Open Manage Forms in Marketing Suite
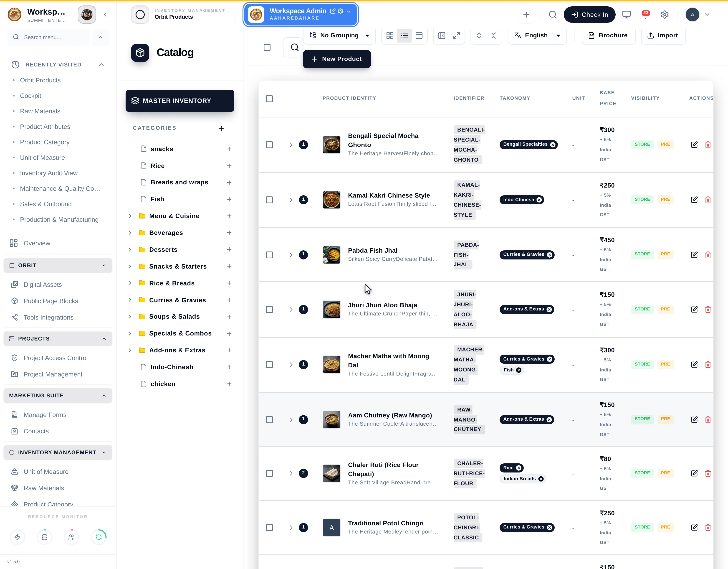Viewport: 728px width, 569px height. pos(45,415)
